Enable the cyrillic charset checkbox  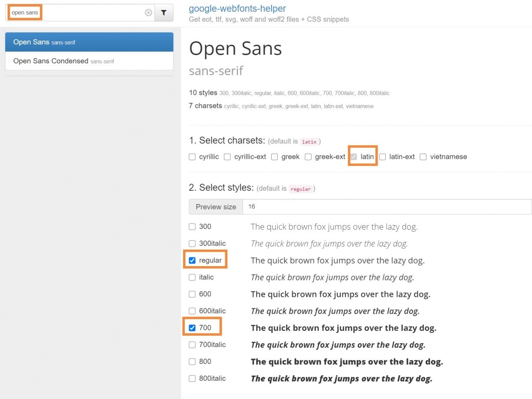click(192, 157)
